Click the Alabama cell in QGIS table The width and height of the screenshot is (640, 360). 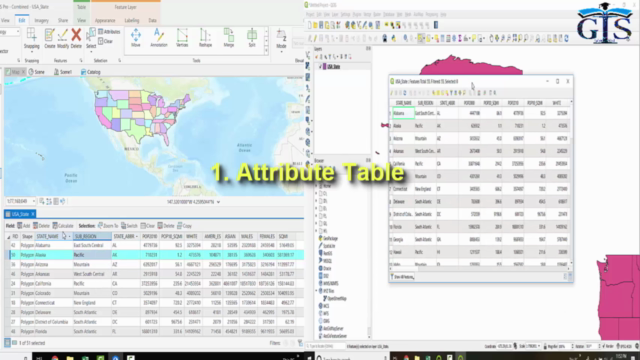(x=403, y=113)
